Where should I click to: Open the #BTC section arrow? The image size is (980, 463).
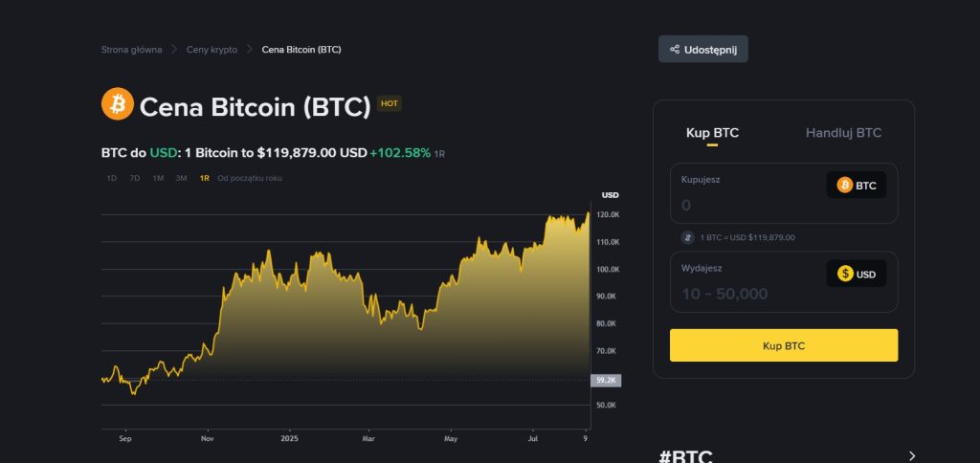(x=912, y=455)
